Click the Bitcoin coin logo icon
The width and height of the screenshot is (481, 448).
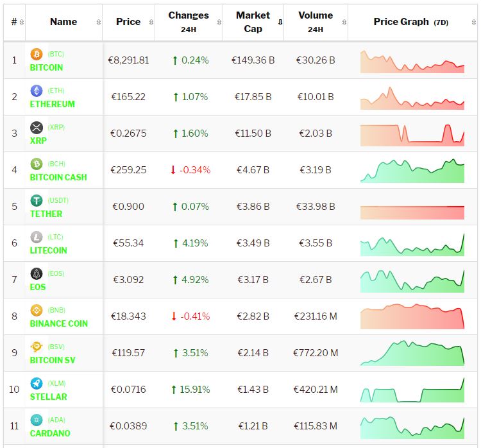tap(37, 55)
